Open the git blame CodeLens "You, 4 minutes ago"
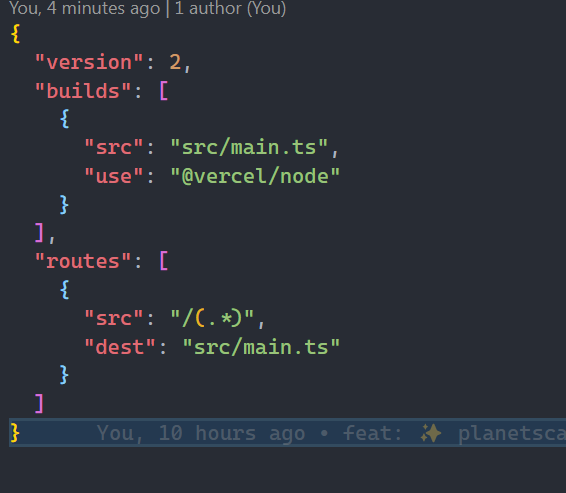Screen dimensions: 566x493 point(84,8)
